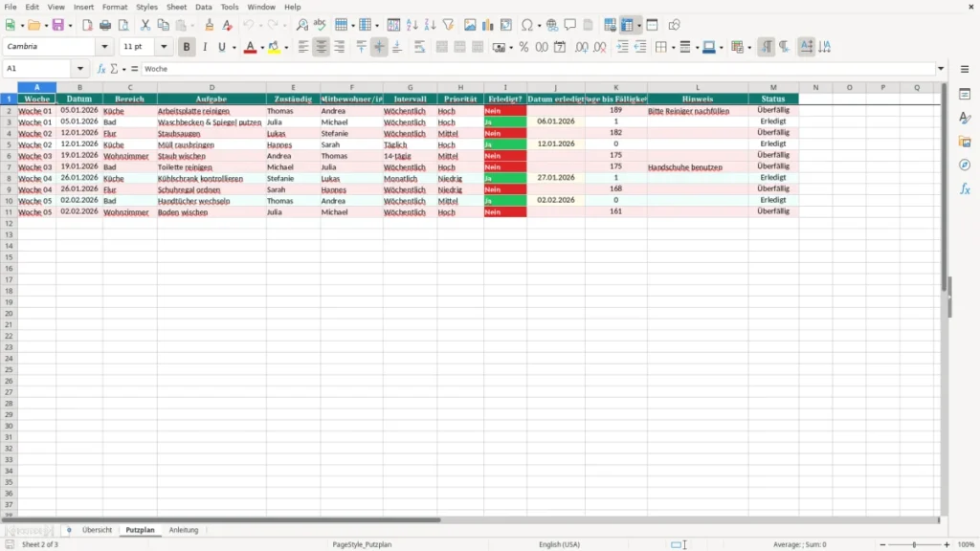Open Font Name dropdown arrow
Viewport: 980px width, 551px height.
104,46
